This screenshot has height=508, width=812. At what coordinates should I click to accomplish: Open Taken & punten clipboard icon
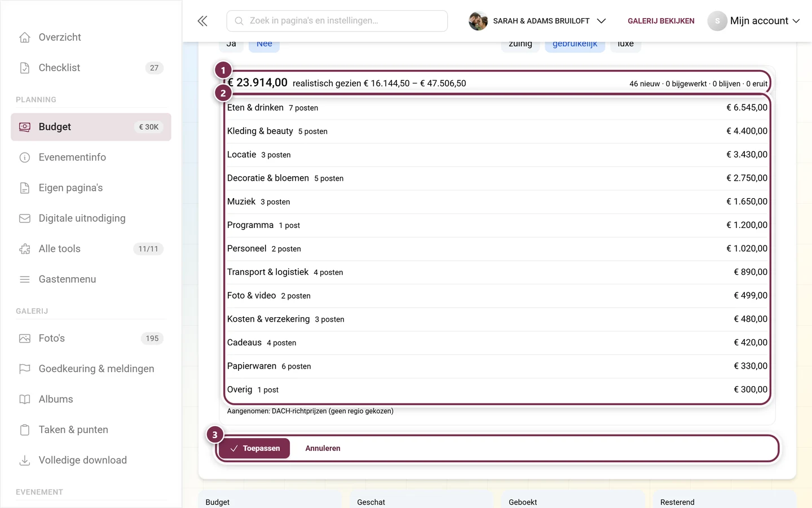click(25, 430)
